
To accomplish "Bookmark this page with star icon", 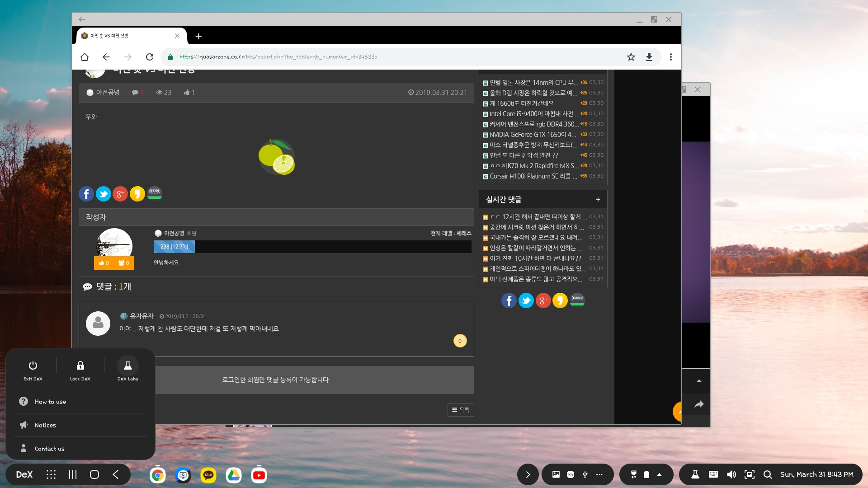I will pyautogui.click(x=631, y=57).
